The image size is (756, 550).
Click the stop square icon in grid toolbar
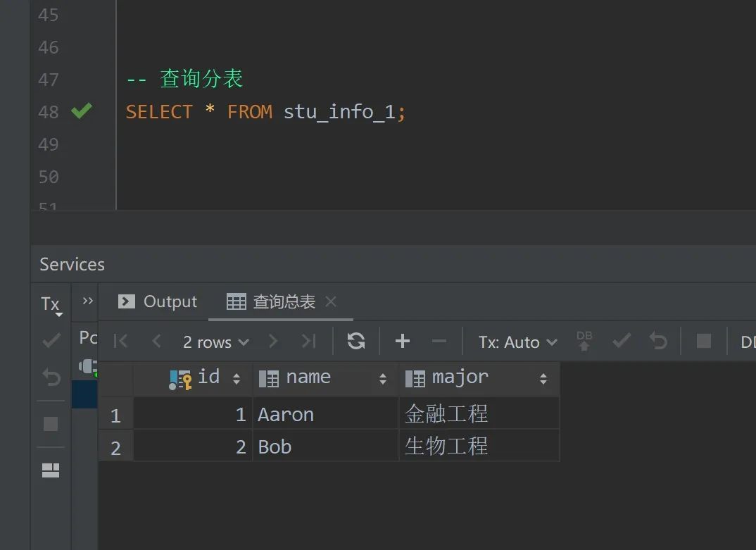pyautogui.click(x=704, y=341)
